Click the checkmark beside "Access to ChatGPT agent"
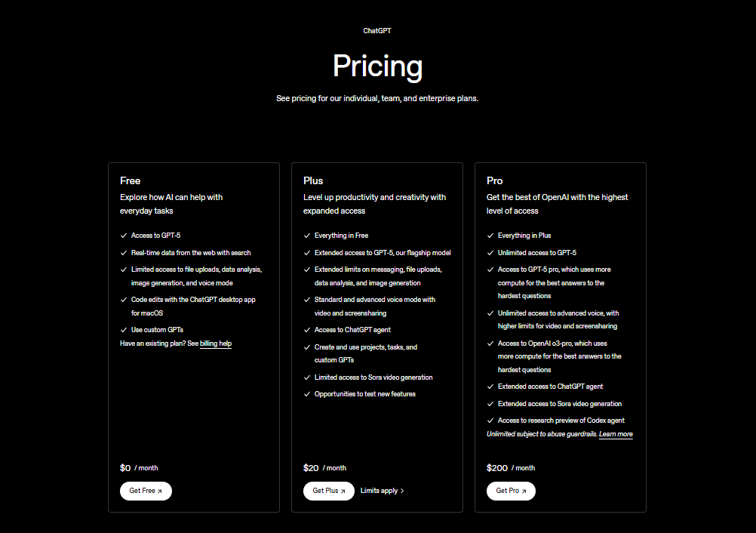Image resolution: width=756 pixels, height=533 pixels. click(306, 330)
